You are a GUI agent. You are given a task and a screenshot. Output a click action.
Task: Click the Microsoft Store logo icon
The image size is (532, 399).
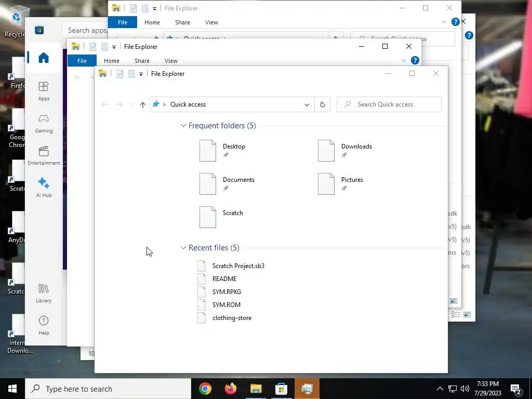pos(39,30)
